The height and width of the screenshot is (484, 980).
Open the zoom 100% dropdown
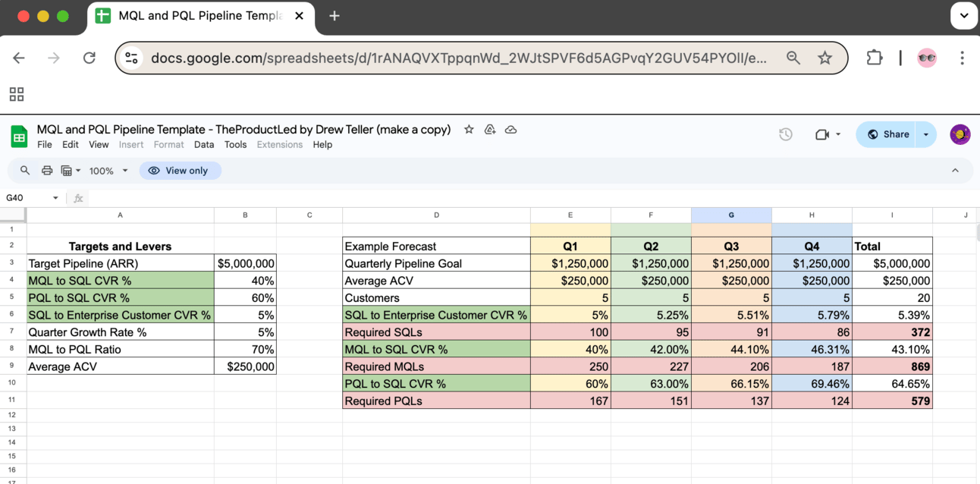point(108,171)
